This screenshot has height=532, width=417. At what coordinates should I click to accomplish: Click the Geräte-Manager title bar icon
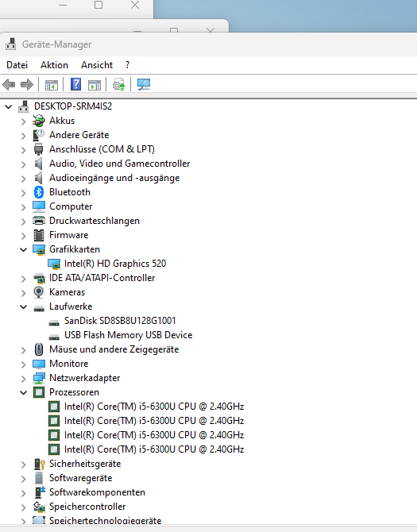click(11, 44)
